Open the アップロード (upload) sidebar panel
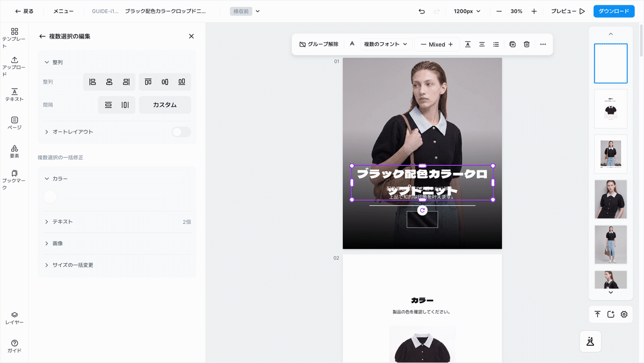Viewport: 644px width, 363px height. (x=14, y=67)
